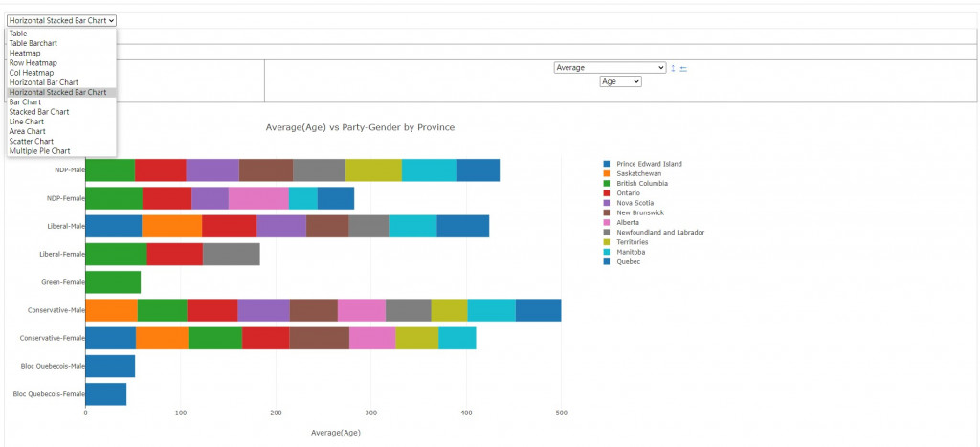
Task: Pick Horizontal Bar Chart from the list
Action: pos(61,82)
